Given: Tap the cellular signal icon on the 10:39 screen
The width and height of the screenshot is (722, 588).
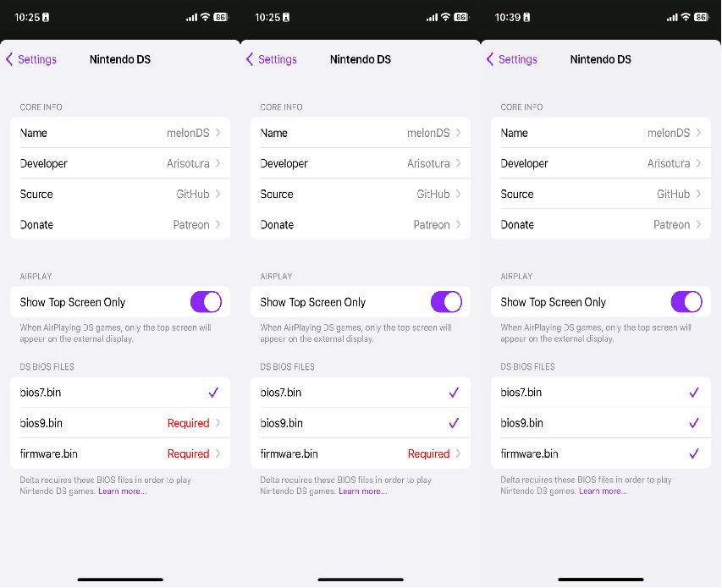Looking at the screenshot, I should coord(672,18).
